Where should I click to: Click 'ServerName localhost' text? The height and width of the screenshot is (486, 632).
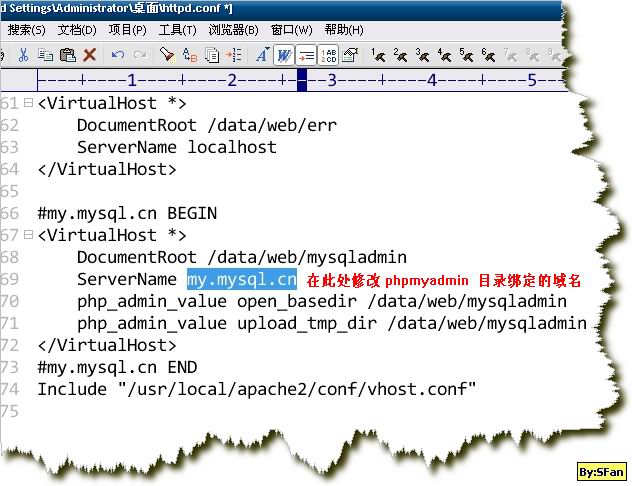point(177,147)
